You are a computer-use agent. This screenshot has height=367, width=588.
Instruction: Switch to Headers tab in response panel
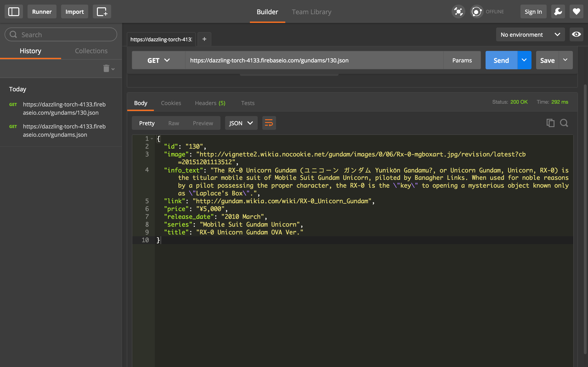[x=210, y=103]
